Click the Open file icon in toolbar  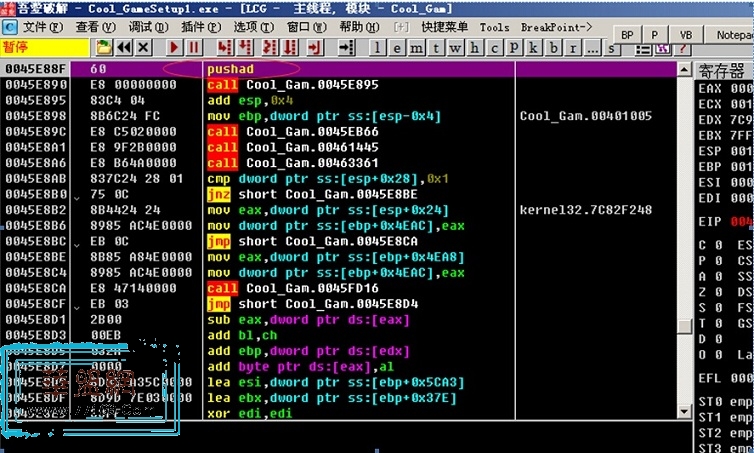[x=104, y=47]
